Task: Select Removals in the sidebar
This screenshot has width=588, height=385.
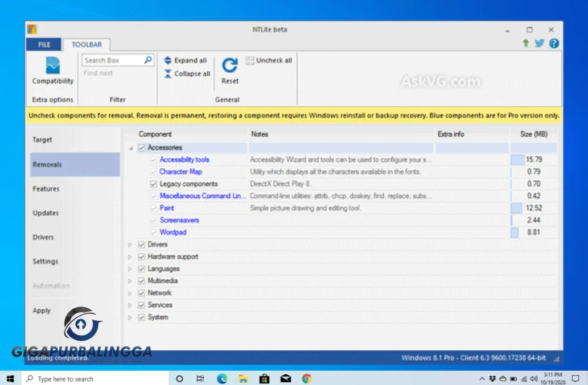Action: 75,164
